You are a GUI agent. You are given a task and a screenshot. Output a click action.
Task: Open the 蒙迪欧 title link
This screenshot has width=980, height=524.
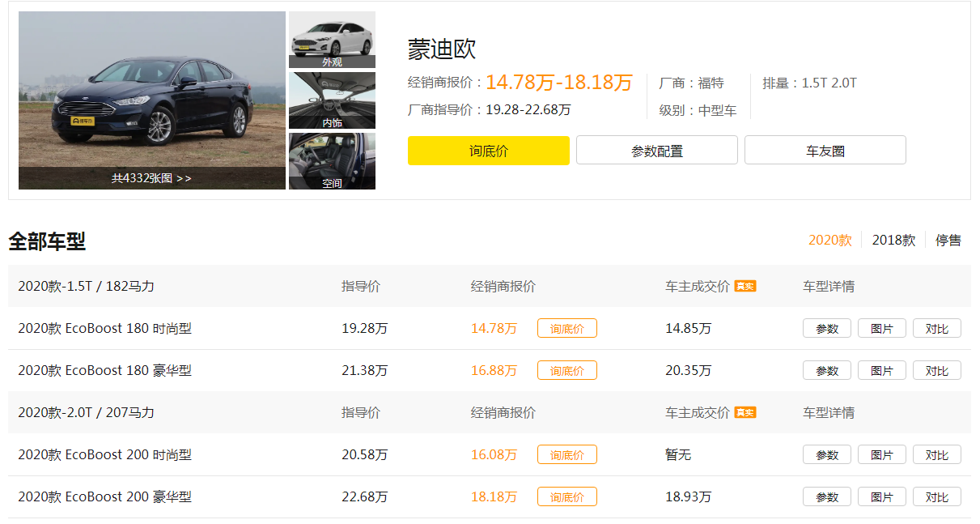442,49
